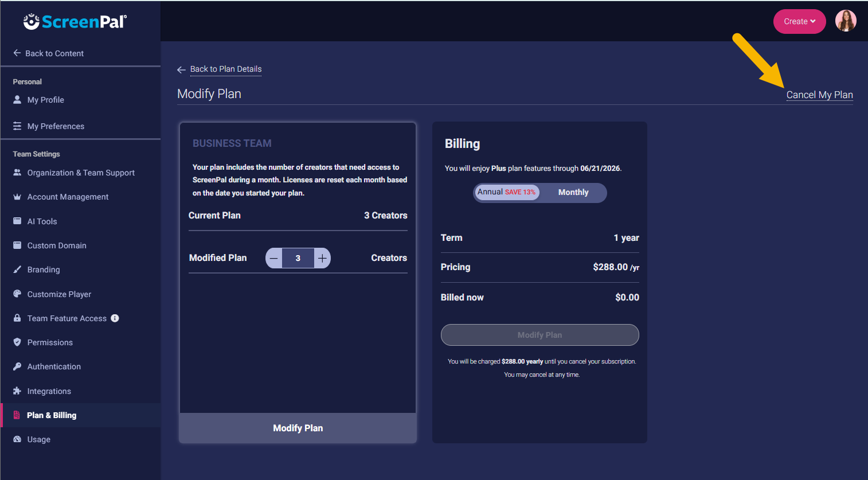Click Modify Plan button in Billing panel
Image resolution: width=868 pixels, height=480 pixels.
click(539, 335)
